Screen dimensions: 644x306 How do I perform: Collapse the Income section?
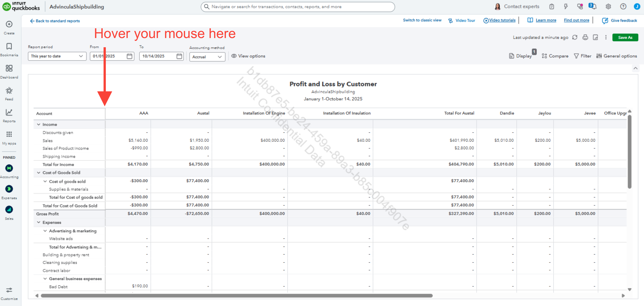coord(39,124)
